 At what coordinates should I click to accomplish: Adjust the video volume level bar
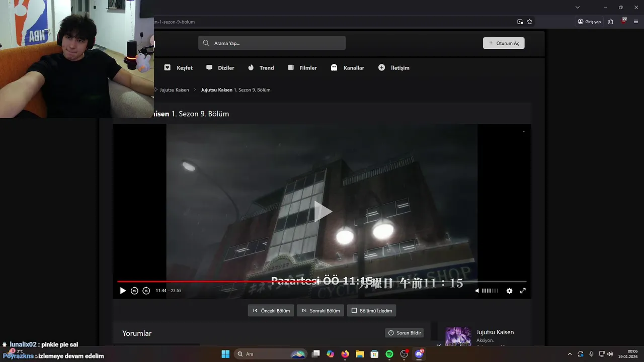click(490, 291)
